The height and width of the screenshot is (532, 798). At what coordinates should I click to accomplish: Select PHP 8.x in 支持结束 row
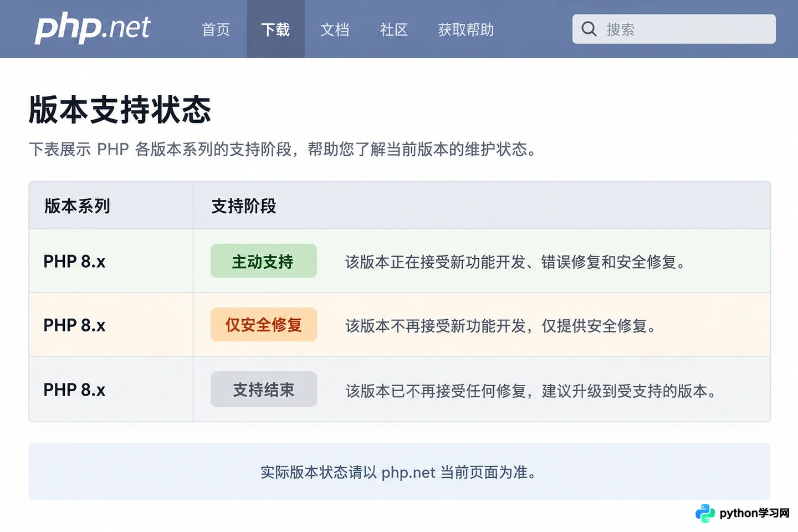(74, 390)
